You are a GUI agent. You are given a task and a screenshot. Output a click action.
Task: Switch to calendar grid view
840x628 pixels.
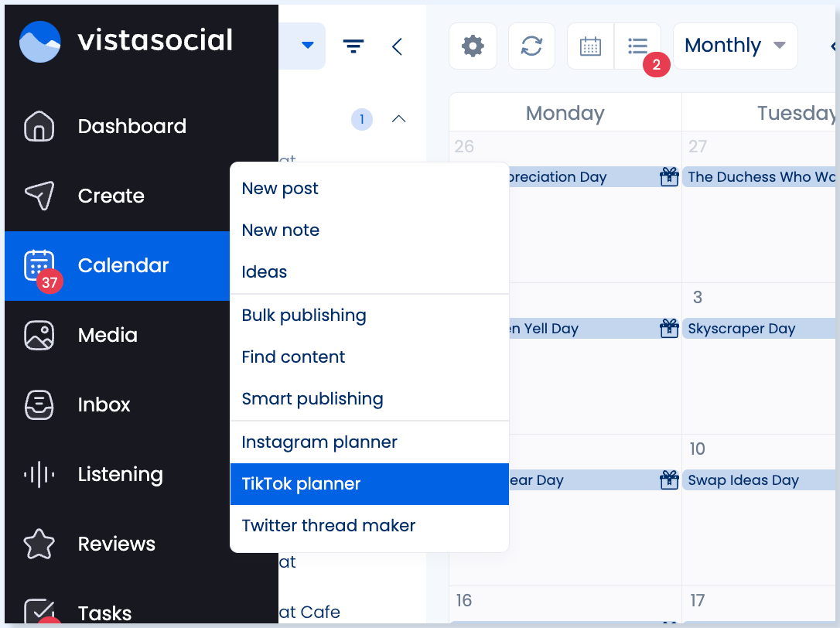point(590,46)
